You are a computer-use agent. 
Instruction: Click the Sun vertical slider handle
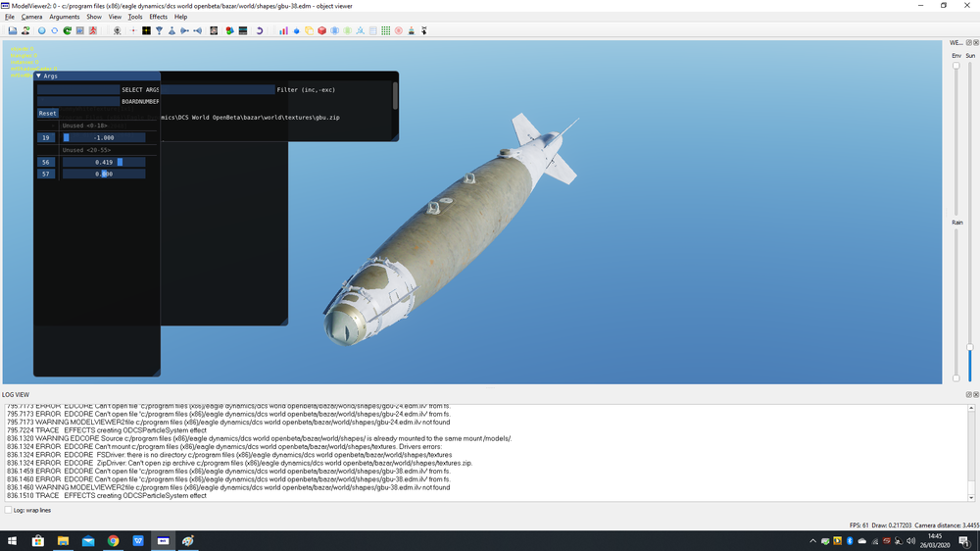point(970,347)
